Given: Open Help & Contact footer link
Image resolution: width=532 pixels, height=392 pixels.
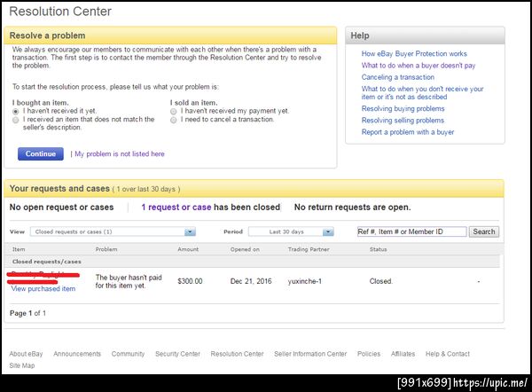Looking at the screenshot, I should (x=448, y=354).
